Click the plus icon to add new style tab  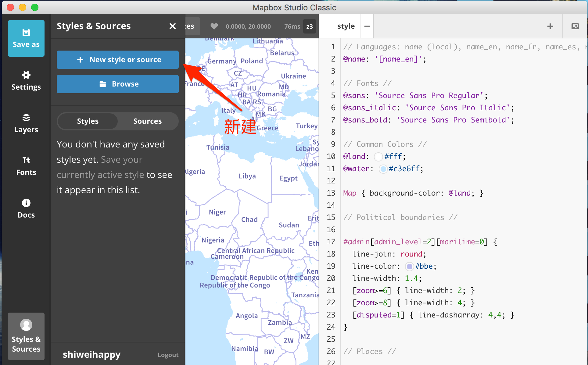point(550,26)
